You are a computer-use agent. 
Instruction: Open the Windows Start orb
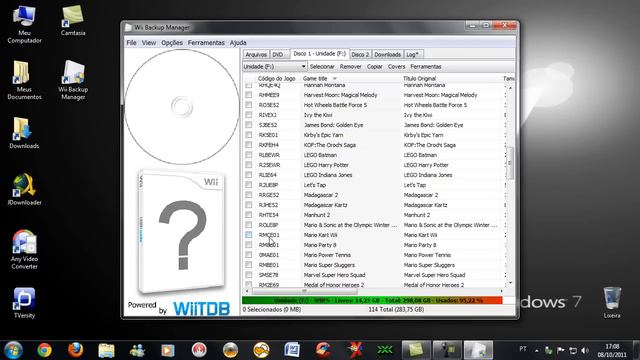[13, 350]
